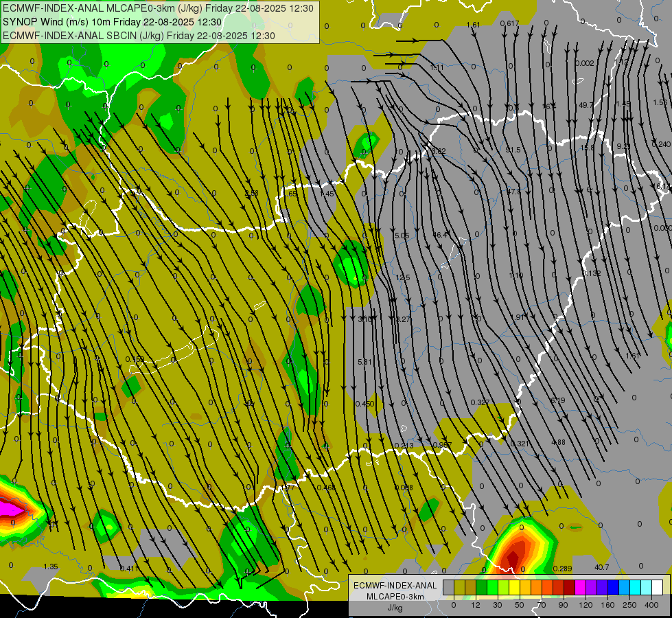The width and height of the screenshot is (672, 618).
Task: Select the violet purple legend swatch
Action: tap(591, 587)
